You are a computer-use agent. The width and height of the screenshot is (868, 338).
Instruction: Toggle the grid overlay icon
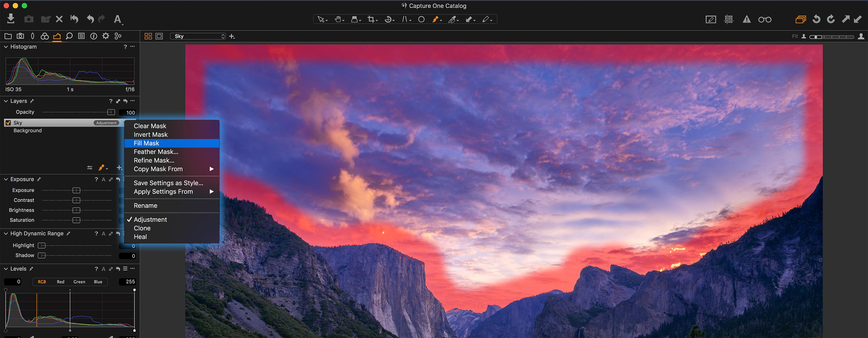click(728, 19)
